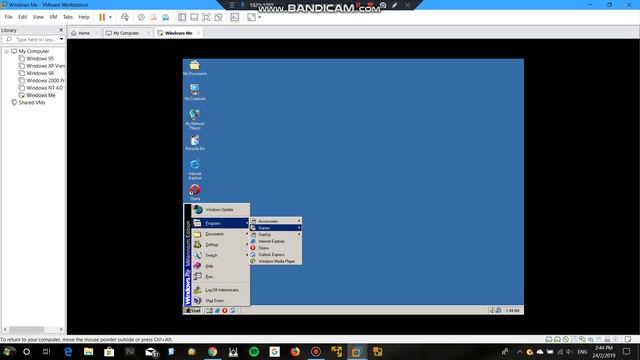Click the revert to snapshot icon
Image resolution: width=640 pixels, height=360 pixels.
pyautogui.click(x=153, y=17)
